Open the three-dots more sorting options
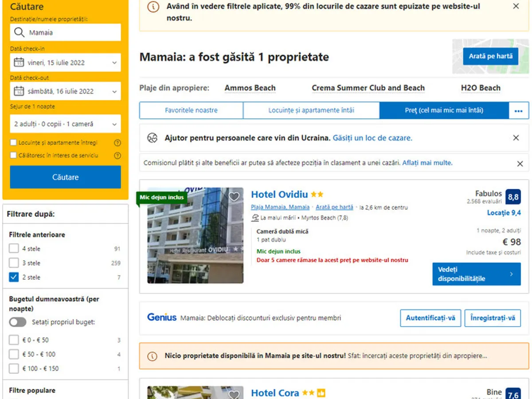The image size is (532, 399). coord(518,111)
